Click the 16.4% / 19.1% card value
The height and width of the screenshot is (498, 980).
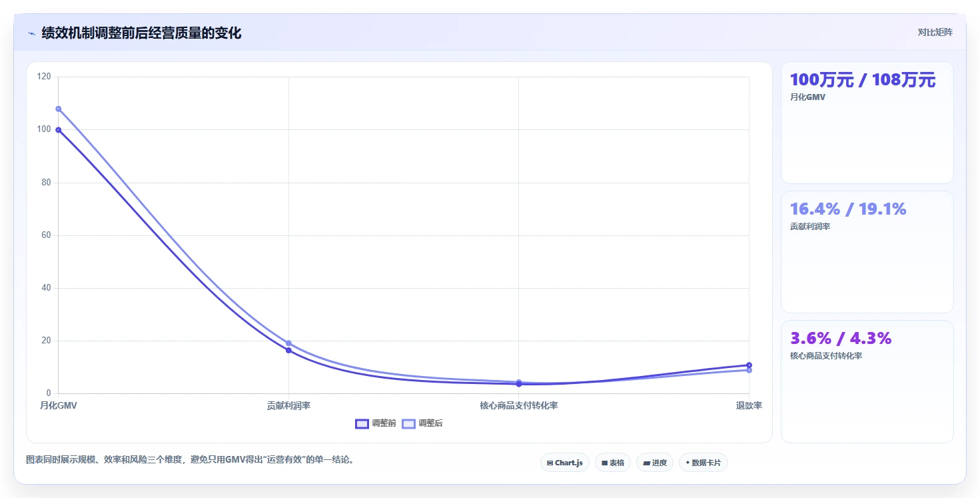coord(848,209)
